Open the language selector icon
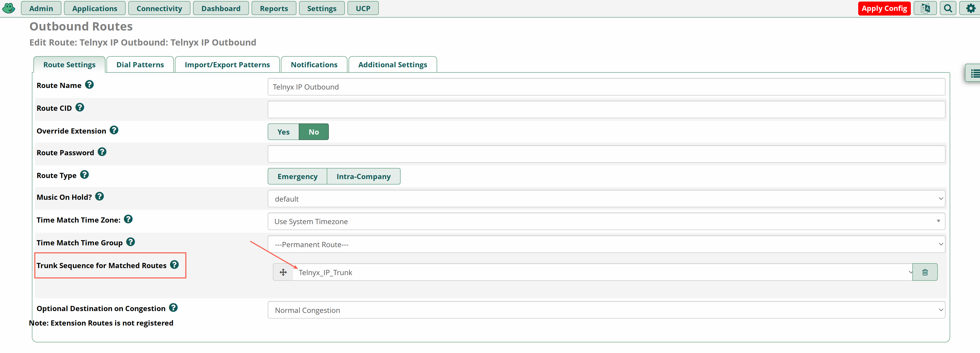Screen dimensions: 980x353 (925, 8)
